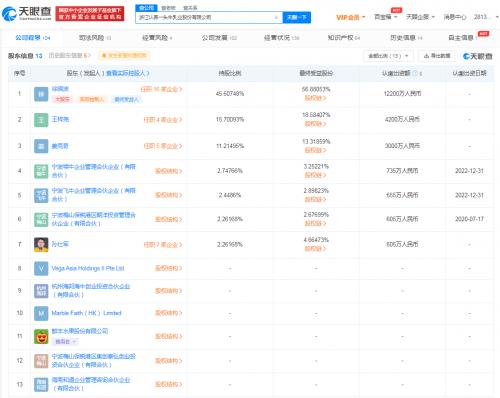Open 股权链 link under 4.66473% in row 7
500x398 pixels.
(315, 248)
